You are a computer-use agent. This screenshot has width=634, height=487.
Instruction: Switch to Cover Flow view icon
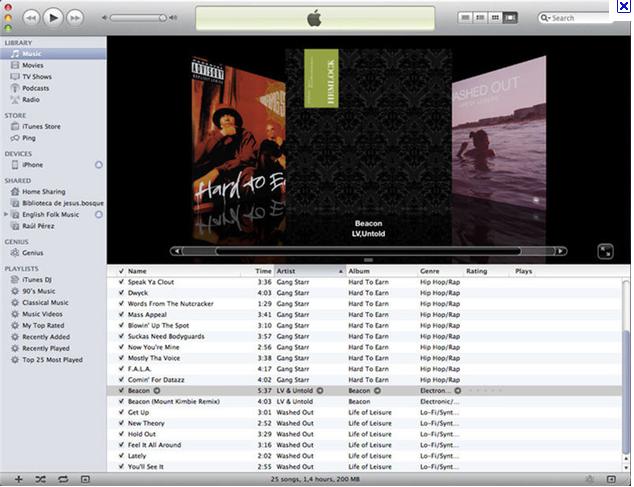tap(510, 17)
